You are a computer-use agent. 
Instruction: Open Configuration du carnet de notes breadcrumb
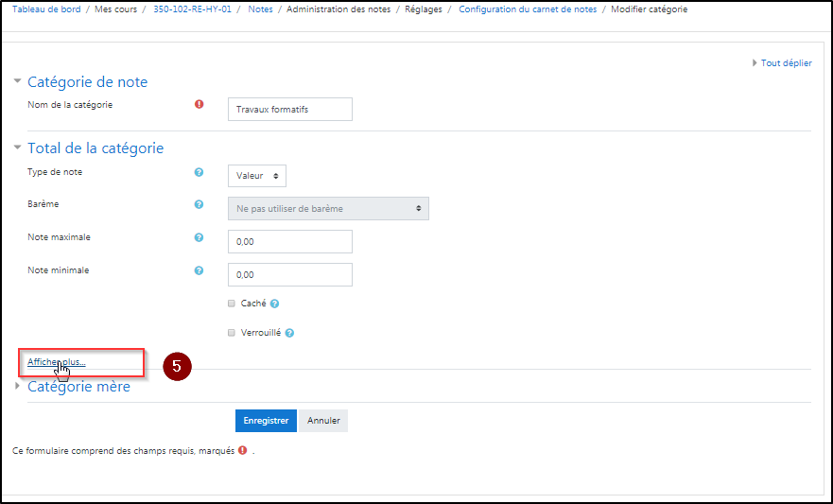[528, 9]
